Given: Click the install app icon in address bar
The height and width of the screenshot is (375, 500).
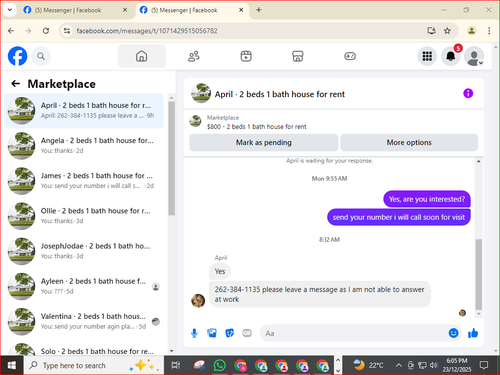Looking at the screenshot, I should 431,31.
